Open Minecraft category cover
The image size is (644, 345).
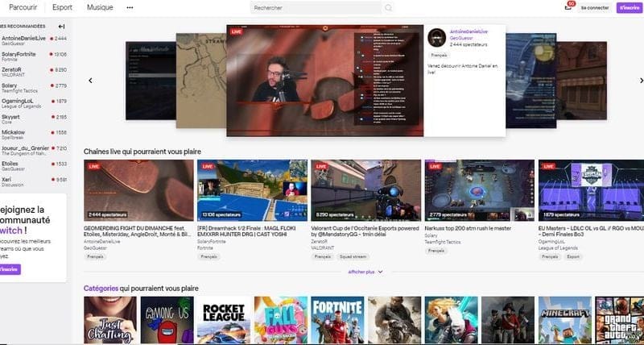click(565, 320)
